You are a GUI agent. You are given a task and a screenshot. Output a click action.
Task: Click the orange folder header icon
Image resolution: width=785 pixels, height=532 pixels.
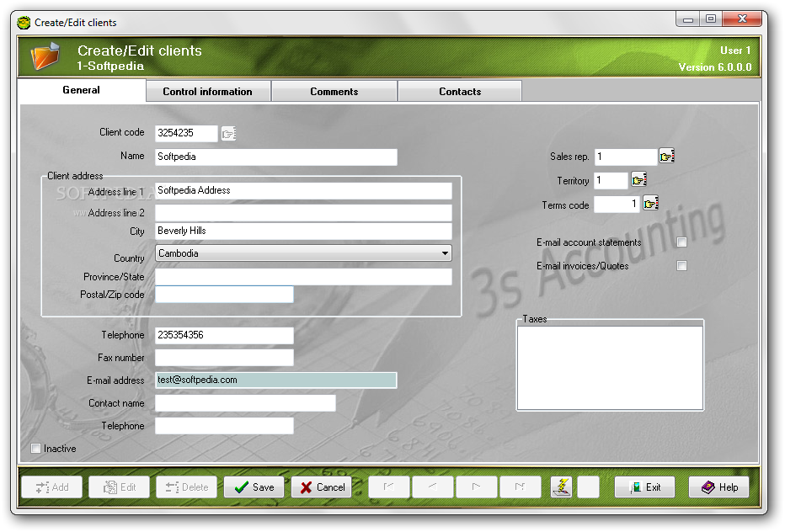(45, 56)
